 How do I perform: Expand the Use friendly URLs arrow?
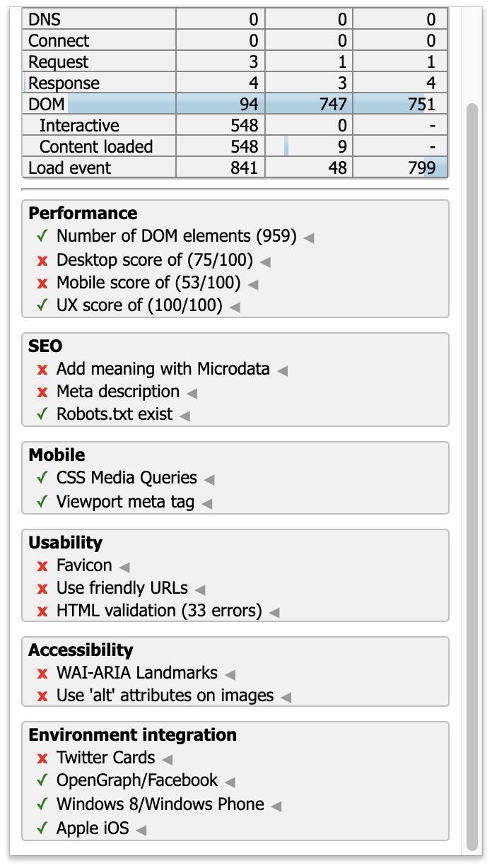(200, 590)
